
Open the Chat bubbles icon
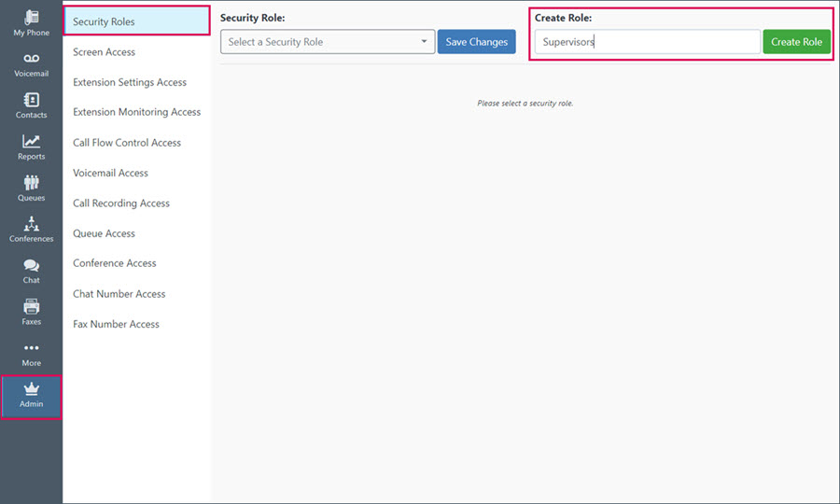point(31,266)
